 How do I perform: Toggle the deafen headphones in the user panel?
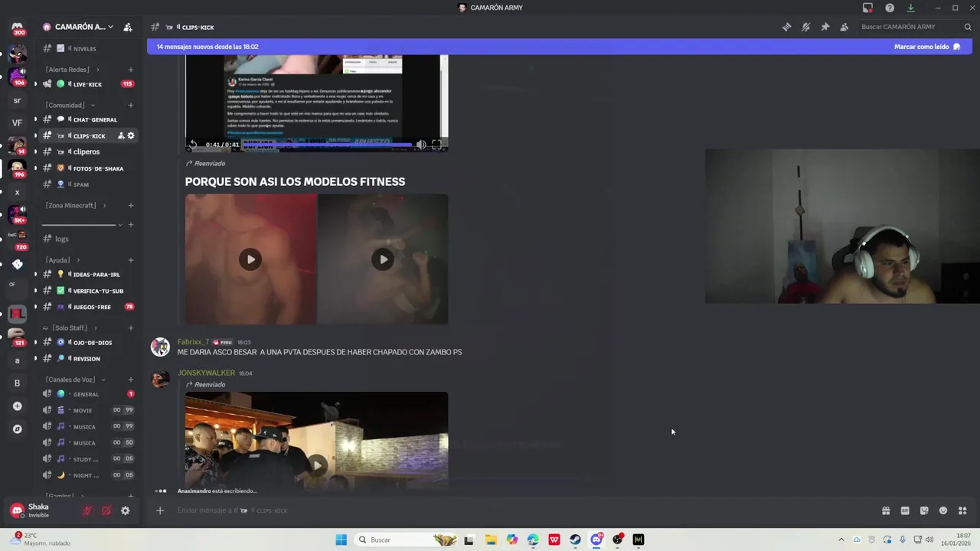106,510
